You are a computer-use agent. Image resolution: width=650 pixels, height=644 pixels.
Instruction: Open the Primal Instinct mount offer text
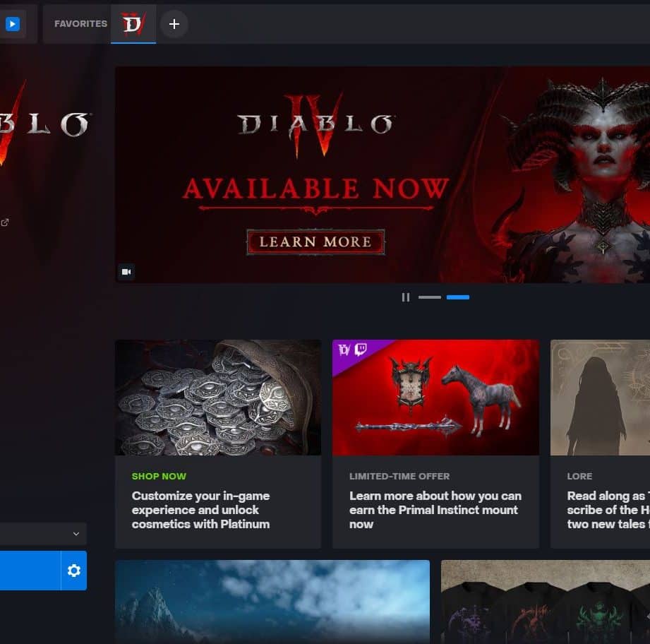(x=435, y=510)
